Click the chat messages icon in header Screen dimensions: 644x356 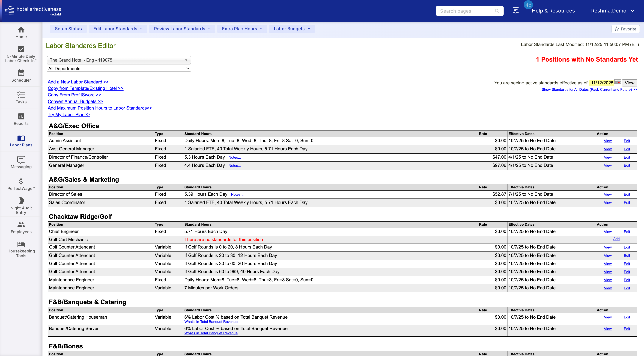click(x=516, y=11)
